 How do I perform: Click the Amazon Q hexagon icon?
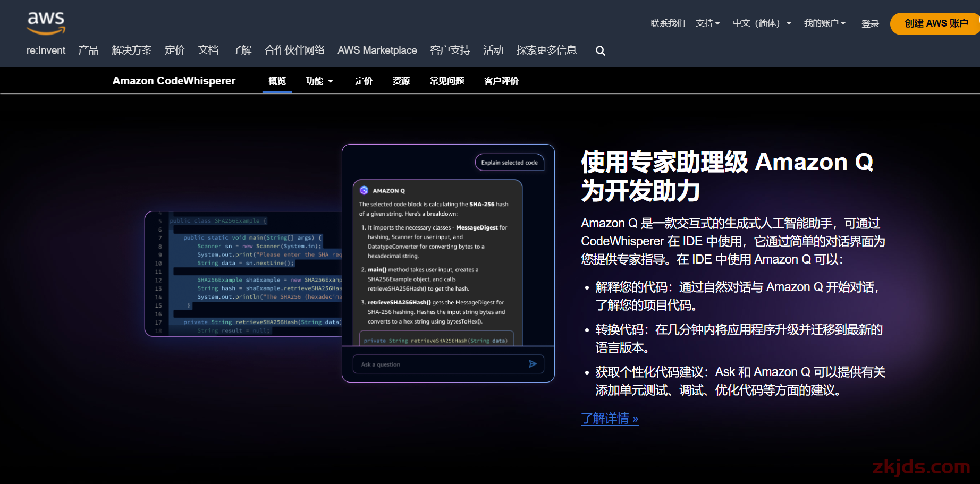click(x=364, y=190)
